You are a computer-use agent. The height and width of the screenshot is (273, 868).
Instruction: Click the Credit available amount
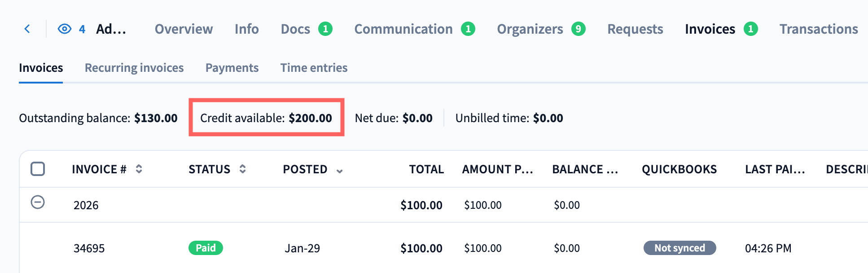[310, 118]
